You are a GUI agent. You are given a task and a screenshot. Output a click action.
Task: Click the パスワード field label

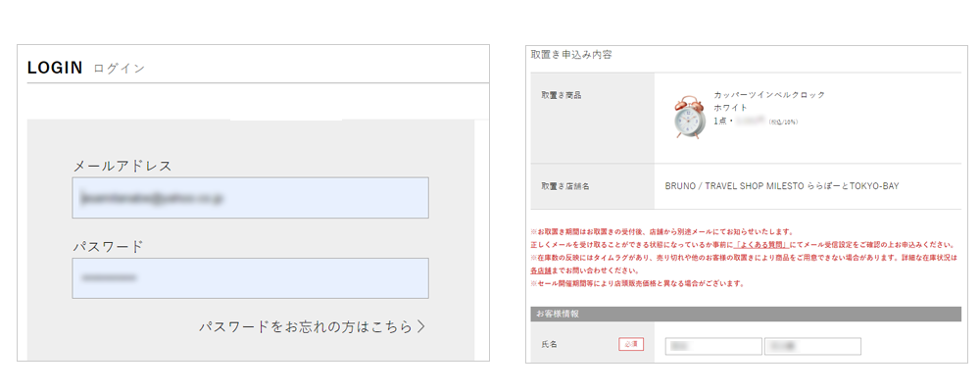coord(108,246)
